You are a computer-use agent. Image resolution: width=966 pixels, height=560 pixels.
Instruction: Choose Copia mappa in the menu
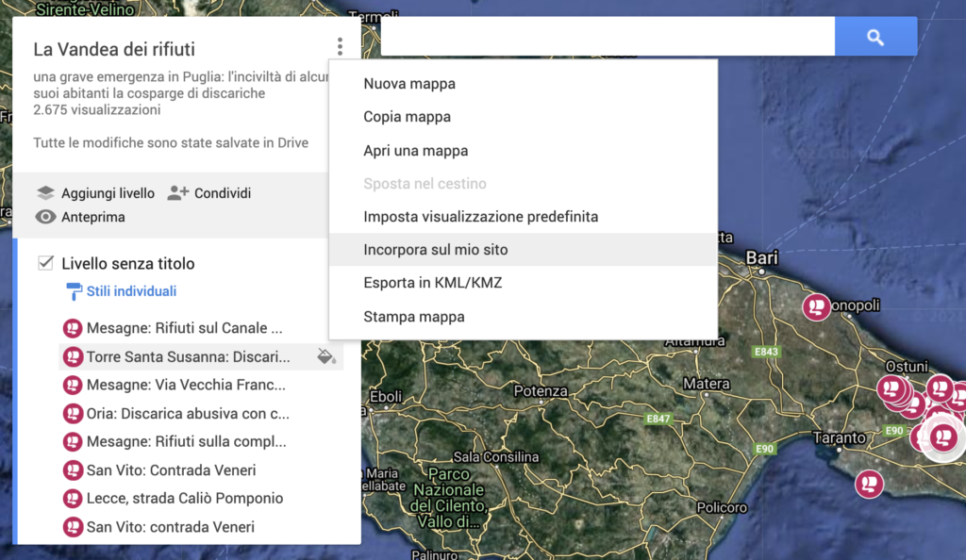point(523,117)
